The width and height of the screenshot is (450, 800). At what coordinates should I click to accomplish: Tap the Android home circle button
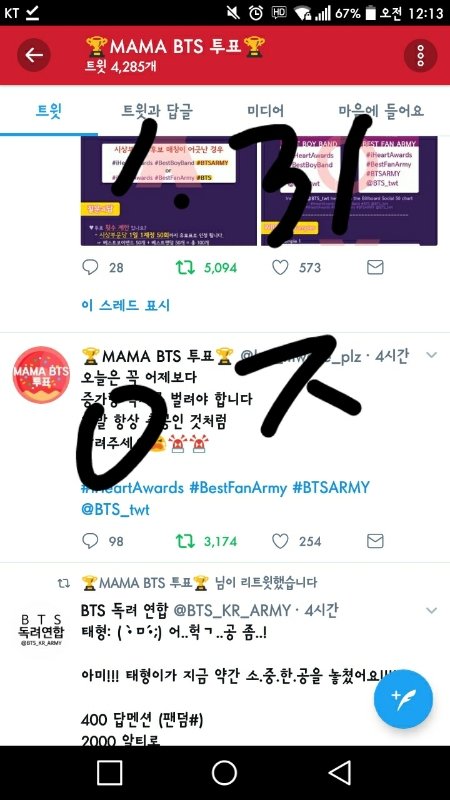coord(224,772)
